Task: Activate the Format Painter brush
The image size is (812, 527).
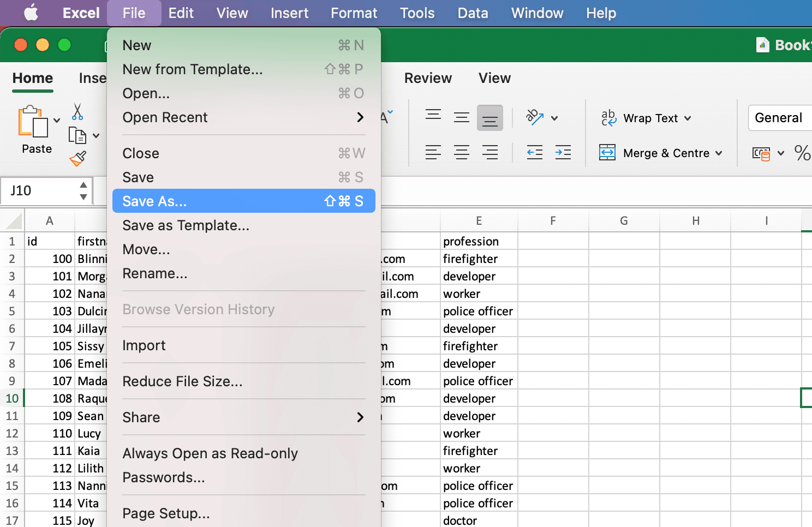Action: 77,158
